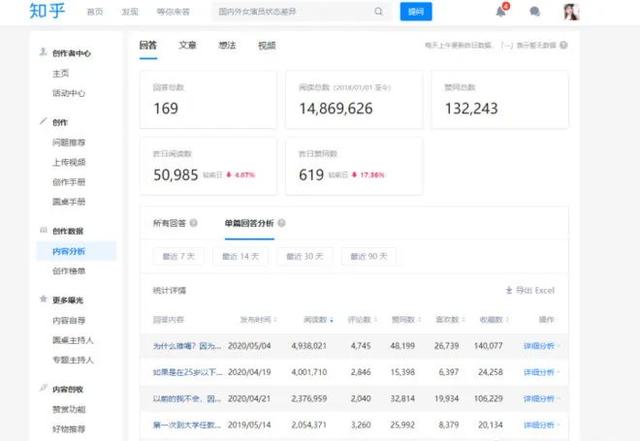Open 圆桌主持人 in the sidebar
Image resolution: width=640 pixels, height=441 pixels.
tap(73, 340)
